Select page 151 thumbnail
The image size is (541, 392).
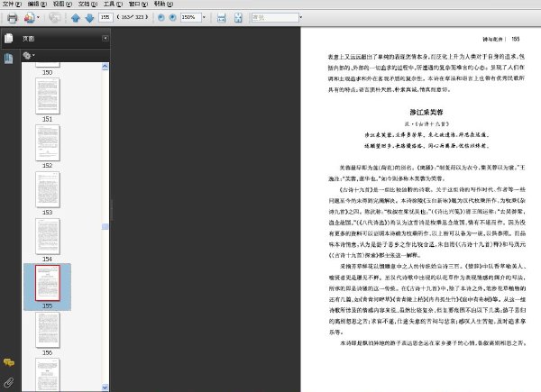[x=48, y=96]
